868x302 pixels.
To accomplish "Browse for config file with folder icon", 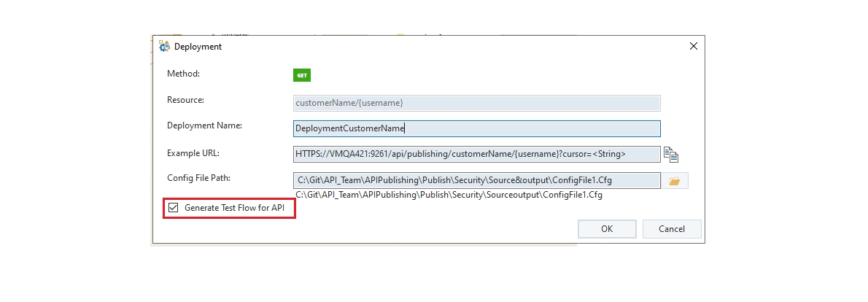I will point(674,181).
